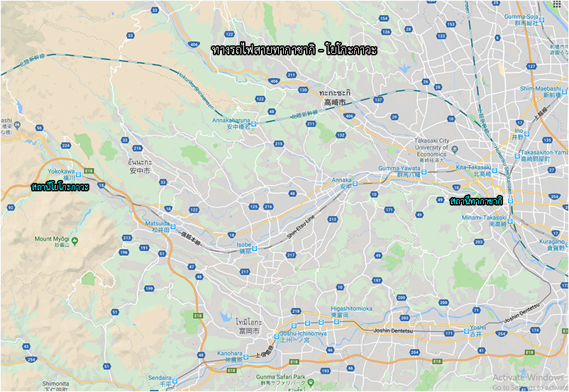Image resolution: width=569 pixels, height=392 pixels.
Task: Click the Joshu-Ichinomiya station icon
Action: (277, 337)
